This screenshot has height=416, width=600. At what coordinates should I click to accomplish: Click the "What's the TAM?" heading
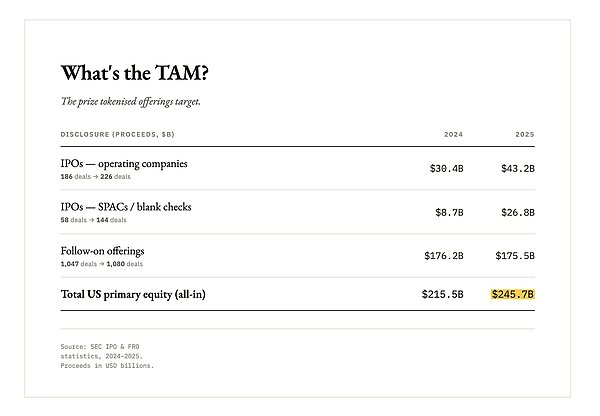point(135,73)
